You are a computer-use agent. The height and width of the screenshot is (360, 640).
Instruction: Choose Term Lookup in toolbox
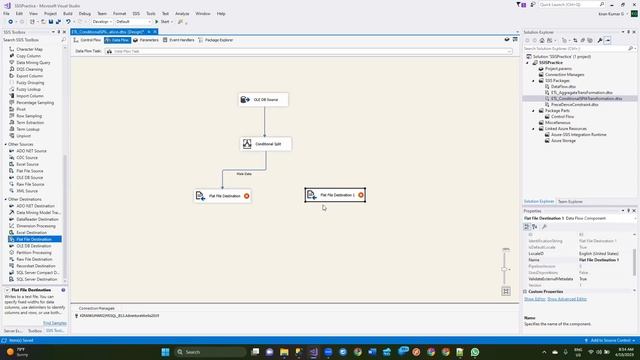(28, 129)
